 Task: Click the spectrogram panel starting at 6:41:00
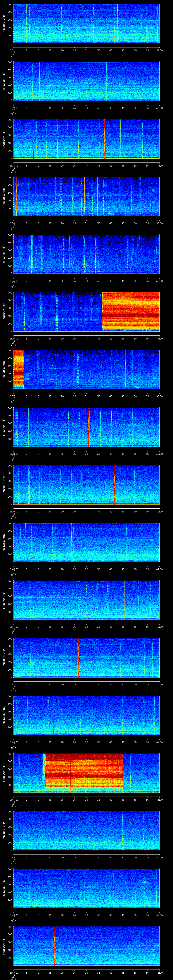(x=86, y=600)
